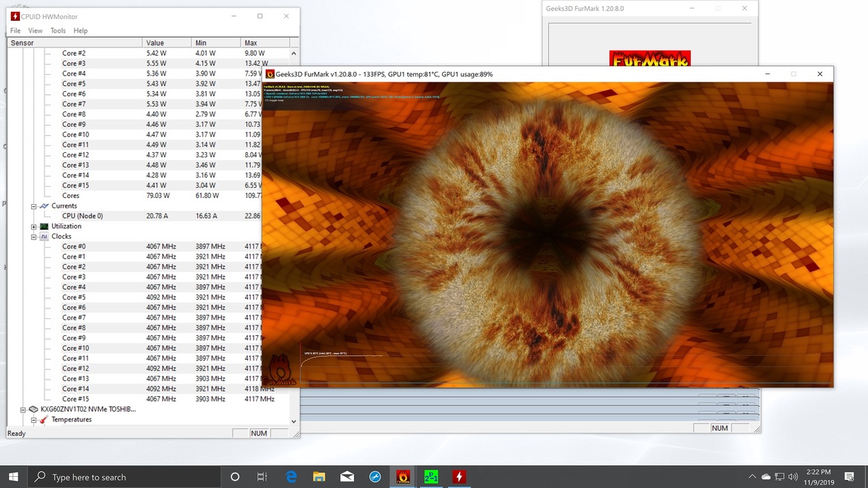Screen dimensions: 868x488
Task: Switch to the green monitor app on taskbar
Action: pos(431,476)
